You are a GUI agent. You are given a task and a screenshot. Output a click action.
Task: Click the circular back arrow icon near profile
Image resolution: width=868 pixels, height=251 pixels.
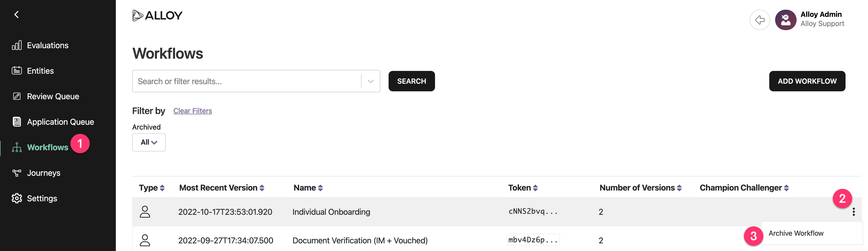759,20
